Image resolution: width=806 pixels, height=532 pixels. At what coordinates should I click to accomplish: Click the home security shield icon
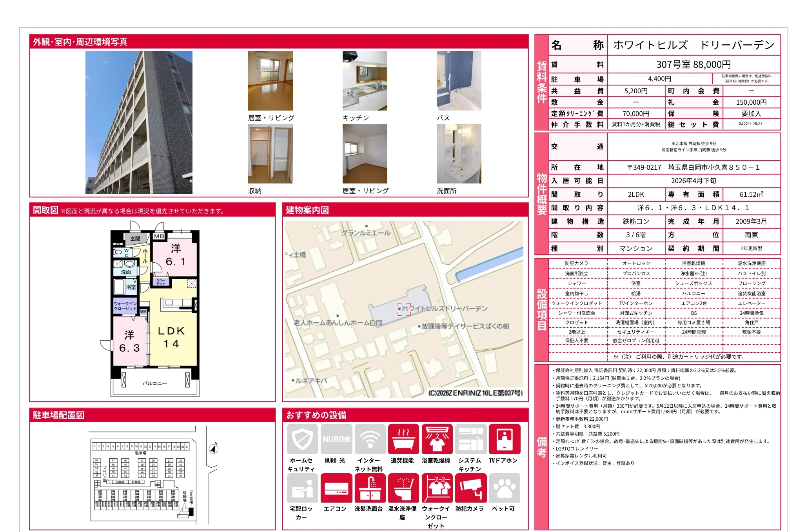point(302,439)
